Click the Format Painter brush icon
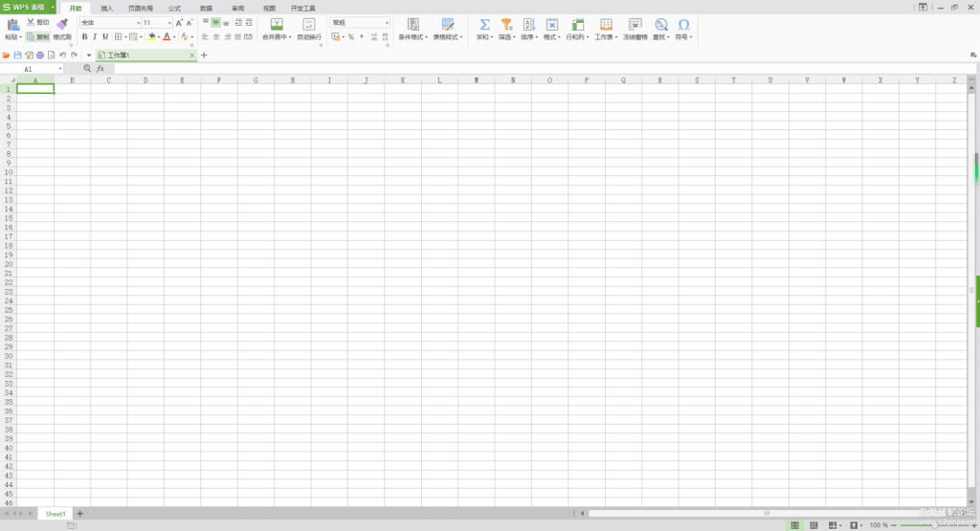980x531 pixels. (x=62, y=24)
